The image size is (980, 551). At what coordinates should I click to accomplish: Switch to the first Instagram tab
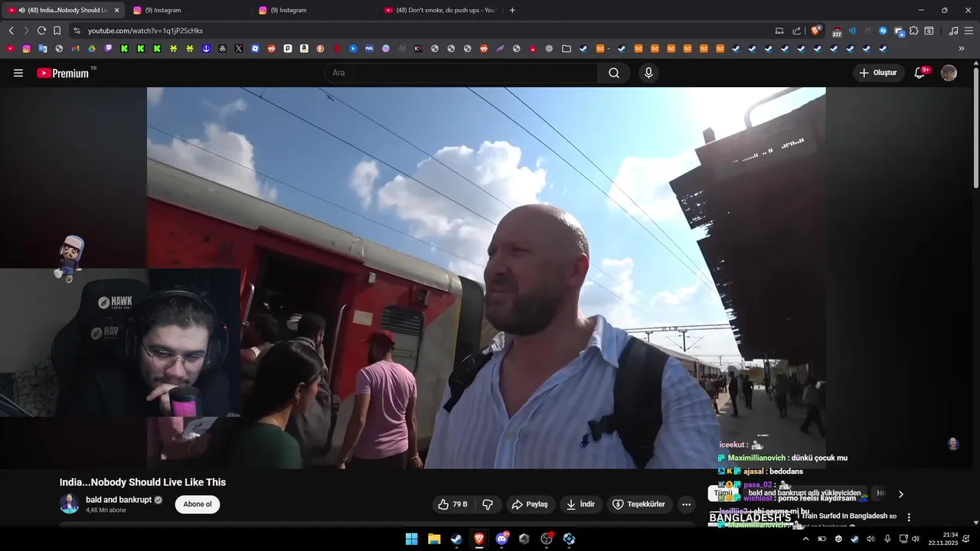188,10
